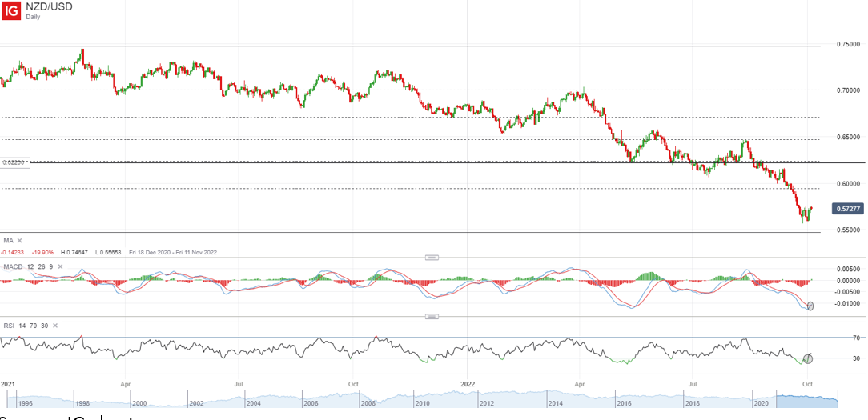Change the Daily timeframe label

[33, 17]
